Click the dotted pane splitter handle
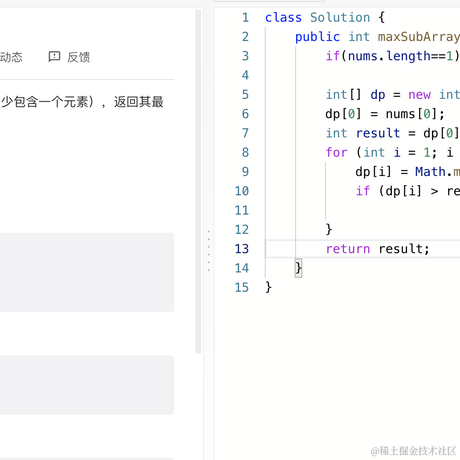The height and width of the screenshot is (460, 460). click(x=209, y=250)
